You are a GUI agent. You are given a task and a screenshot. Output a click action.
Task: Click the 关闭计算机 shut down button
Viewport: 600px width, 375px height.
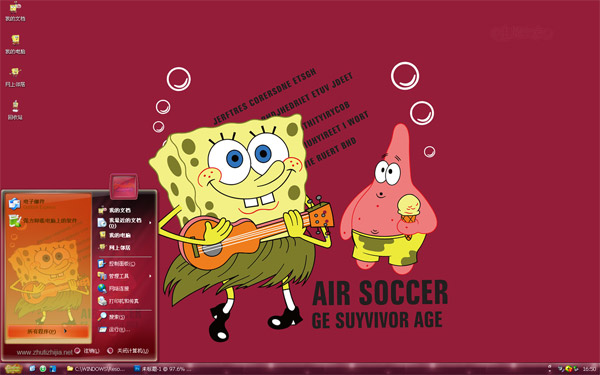coord(128,351)
